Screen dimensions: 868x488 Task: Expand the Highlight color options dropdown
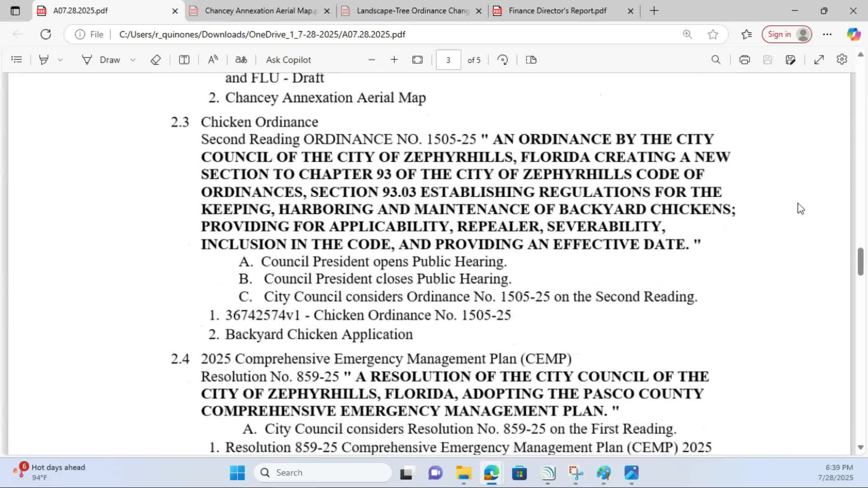click(60, 60)
